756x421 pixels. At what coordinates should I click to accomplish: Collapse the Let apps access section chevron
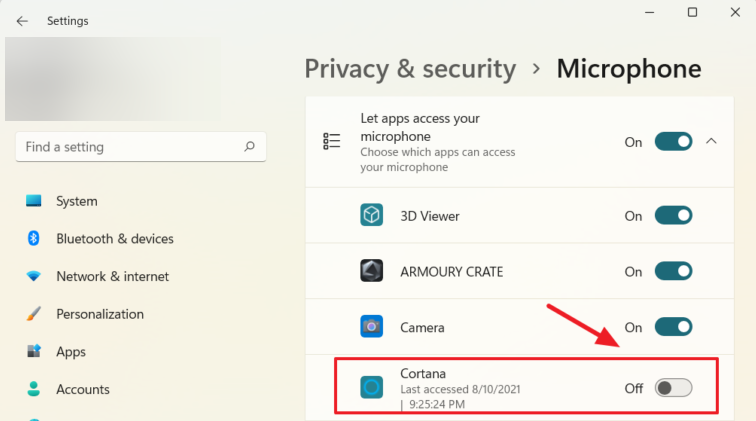pos(711,141)
